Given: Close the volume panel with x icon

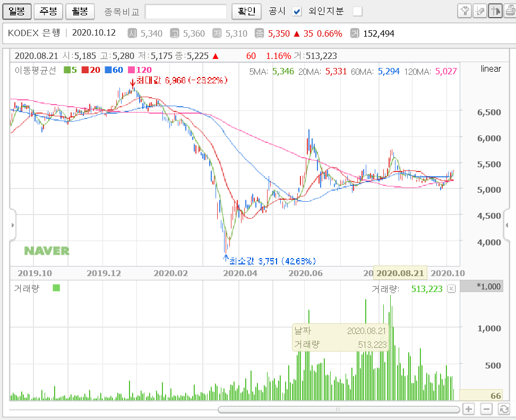Looking at the screenshot, I should coord(451,289).
